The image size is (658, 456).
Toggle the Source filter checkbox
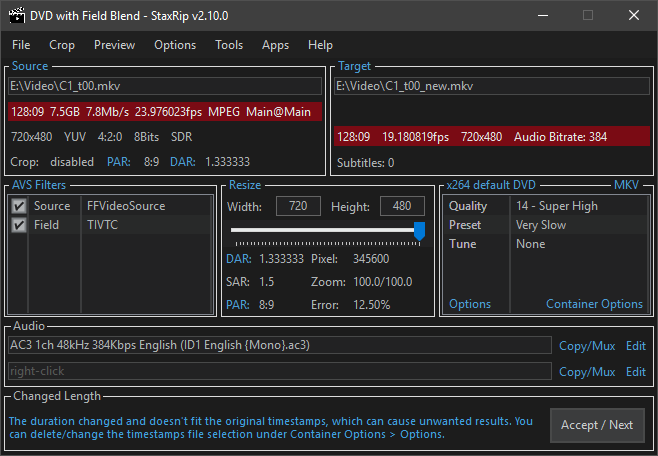pyautogui.click(x=18, y=206)
